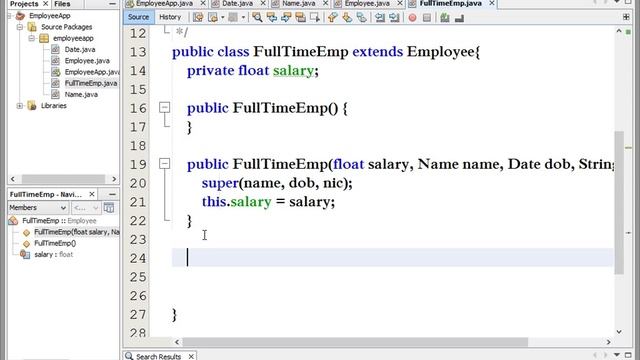Close the EmployeeApp.java tab
This screenshot has height=360, width=640.
tap(203, 3)
